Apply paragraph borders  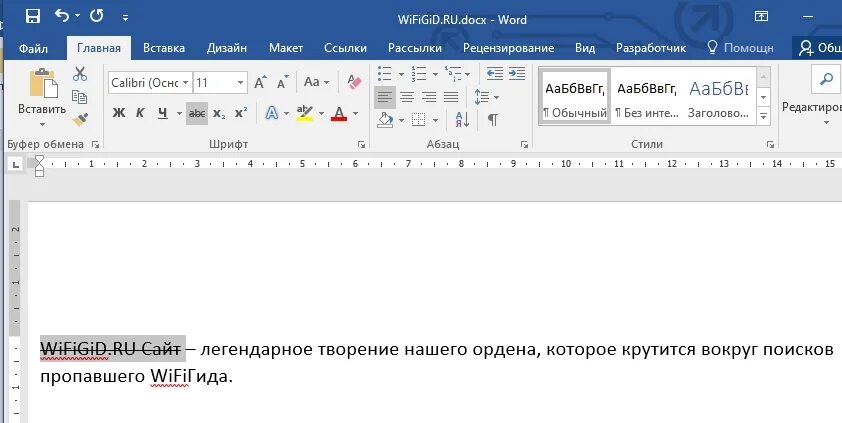(418, 119)
